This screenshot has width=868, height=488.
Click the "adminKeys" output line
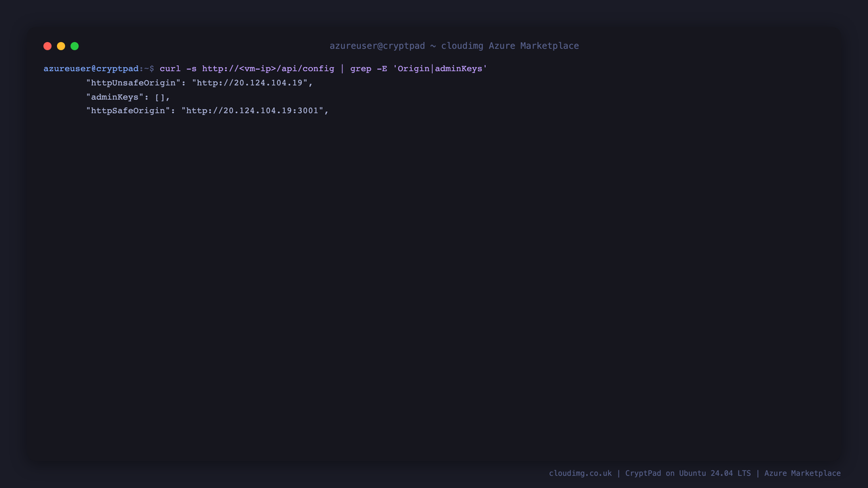point(128,97)
